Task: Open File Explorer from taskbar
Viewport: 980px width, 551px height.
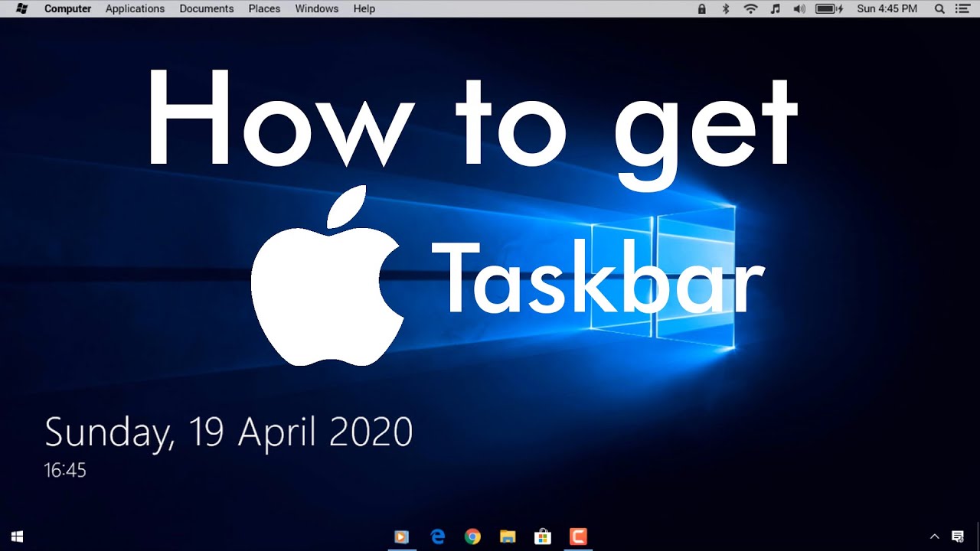Action: (x=508, y=536)
